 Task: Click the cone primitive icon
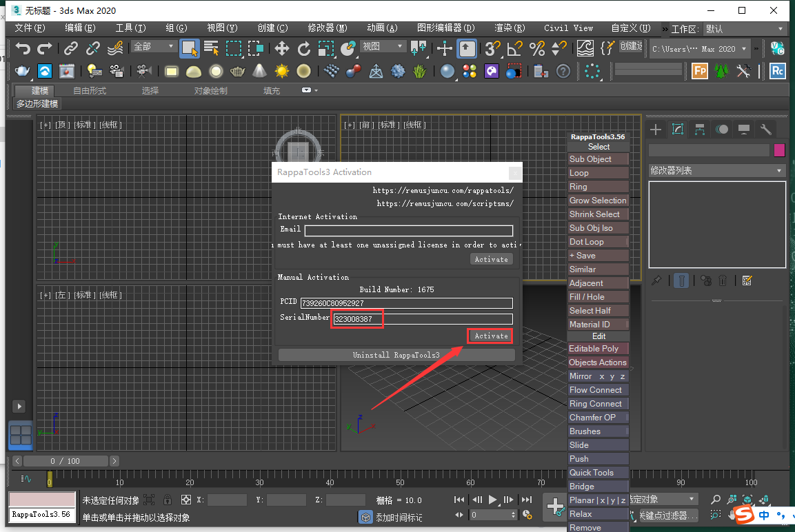click(259, 71)
